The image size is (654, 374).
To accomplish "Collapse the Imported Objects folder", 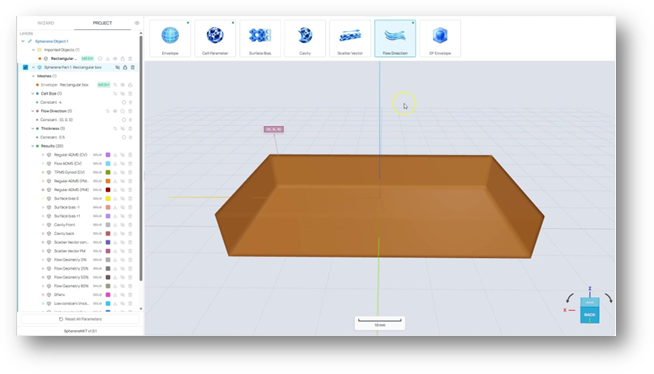I will (x=33, y=50).
